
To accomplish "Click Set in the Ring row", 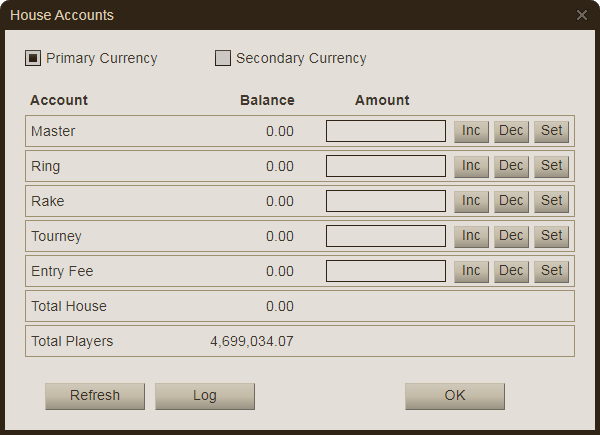I will 551,166.
